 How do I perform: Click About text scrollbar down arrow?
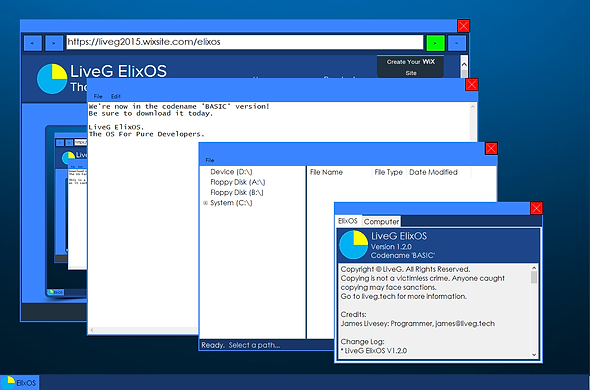point(534,355)
